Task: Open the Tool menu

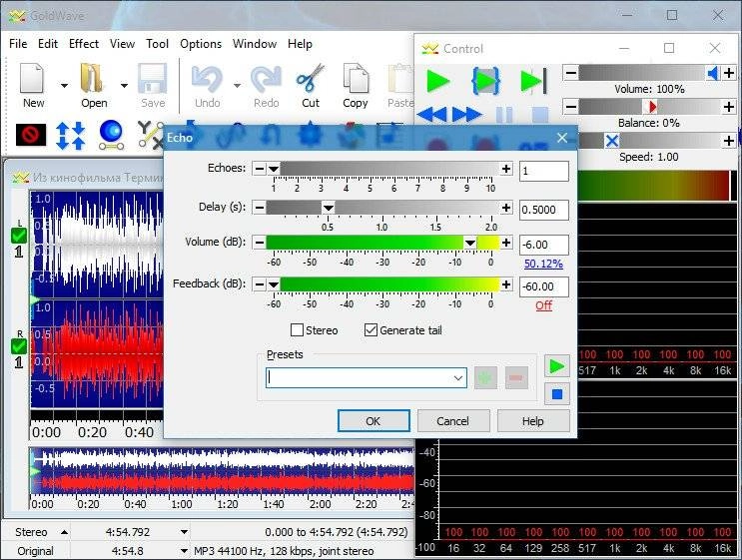Action: 157,44
